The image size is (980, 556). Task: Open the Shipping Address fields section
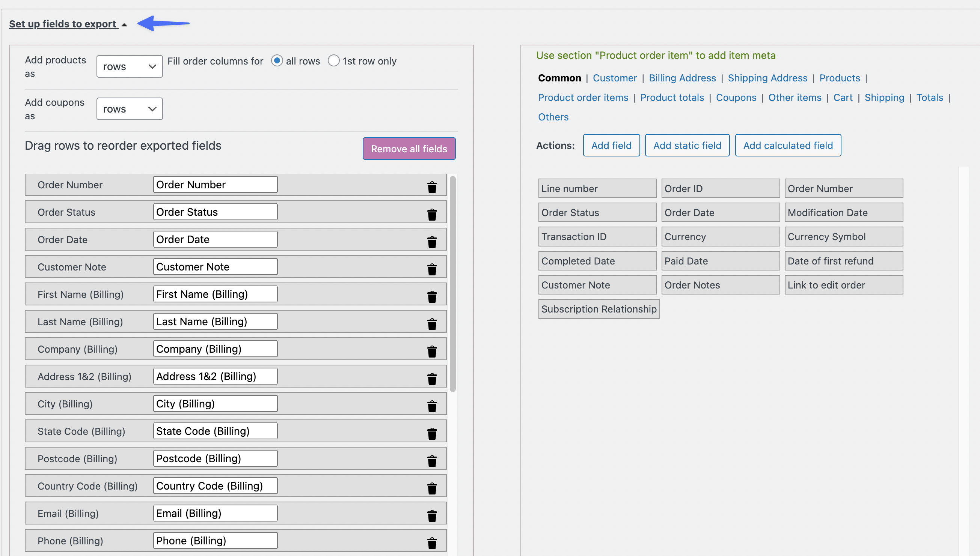[x=767, y=78]
